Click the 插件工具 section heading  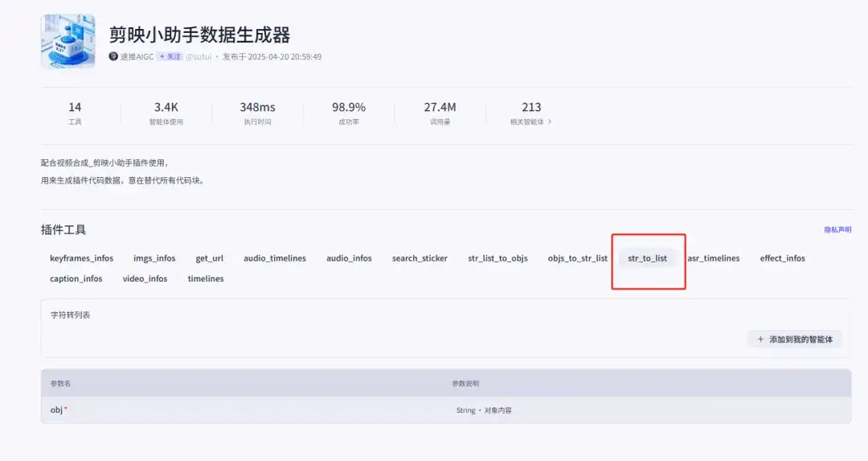pyautogui.click(x=63, y=230)
